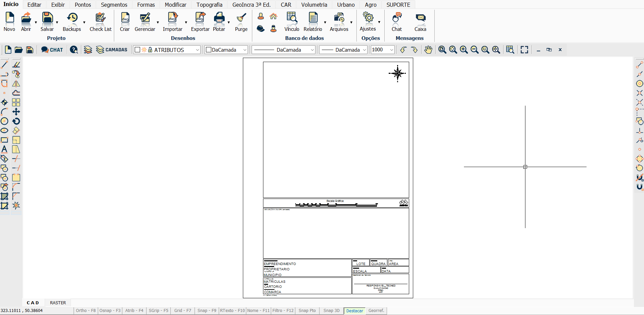This screenshot has width=644, height=315.
Task: Open the Check List tool
Action: pyautogui.click(x=100, y=18)
